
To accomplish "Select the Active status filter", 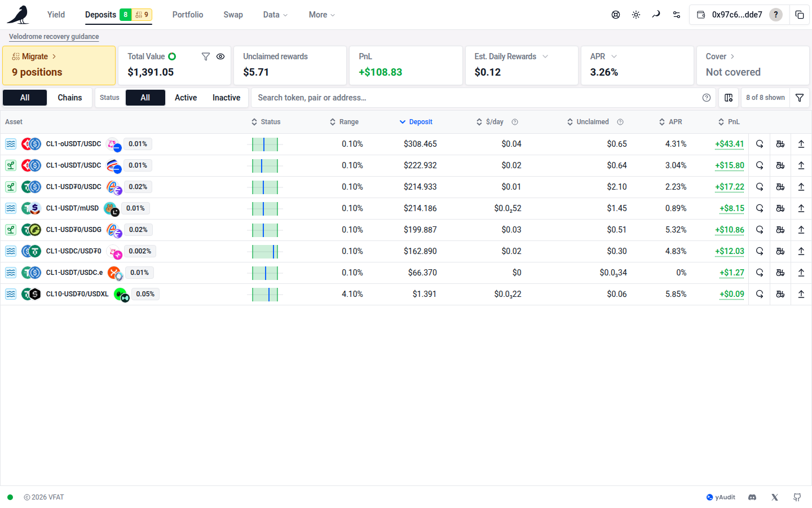I will 186,98.
